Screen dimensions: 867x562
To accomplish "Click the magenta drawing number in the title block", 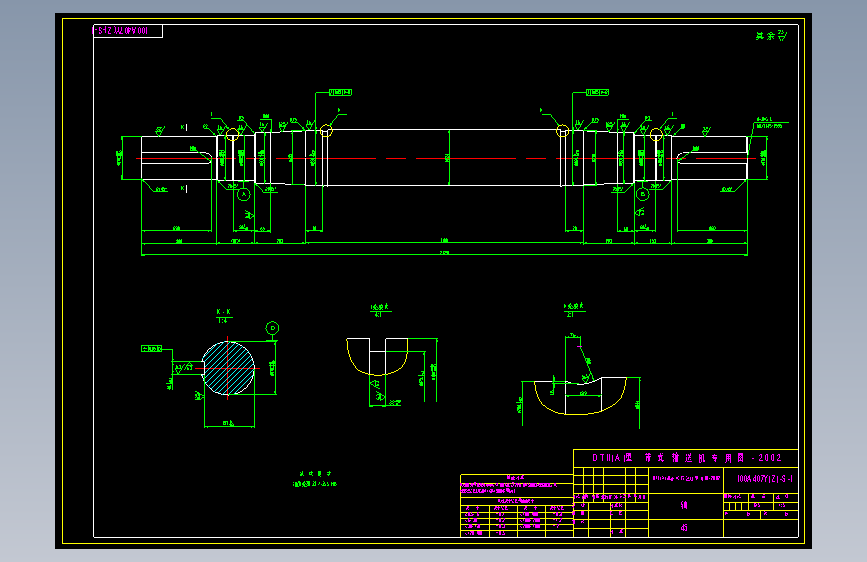I will tap(765, 479).
